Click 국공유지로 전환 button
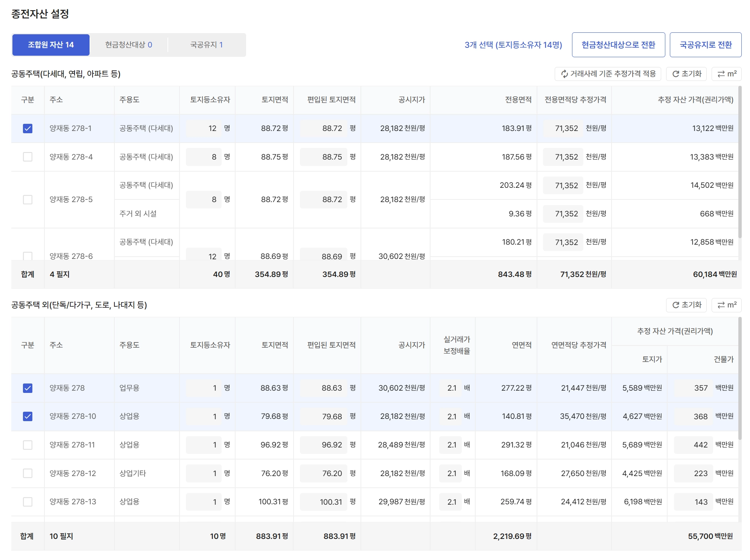 pos(705,45)
